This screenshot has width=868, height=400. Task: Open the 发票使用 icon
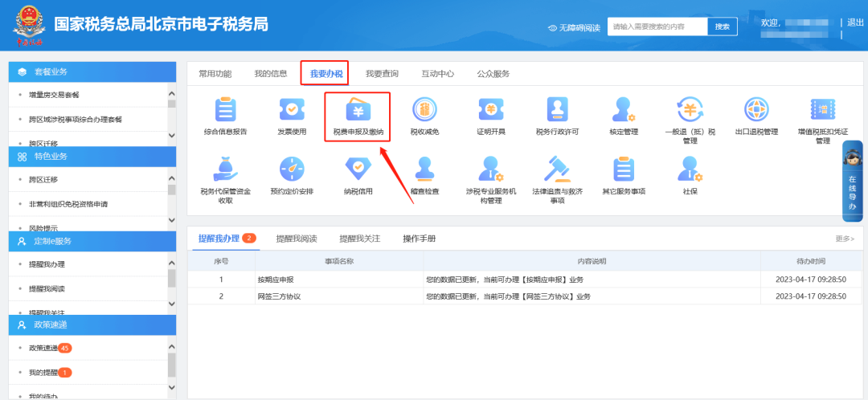coord(292,109)
